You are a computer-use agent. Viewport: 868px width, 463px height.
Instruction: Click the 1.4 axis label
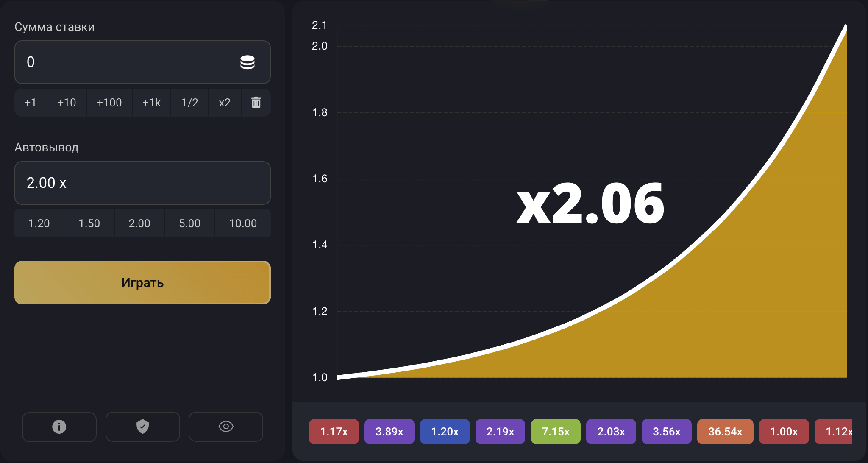pyautogui.click(x=320, y=245)
